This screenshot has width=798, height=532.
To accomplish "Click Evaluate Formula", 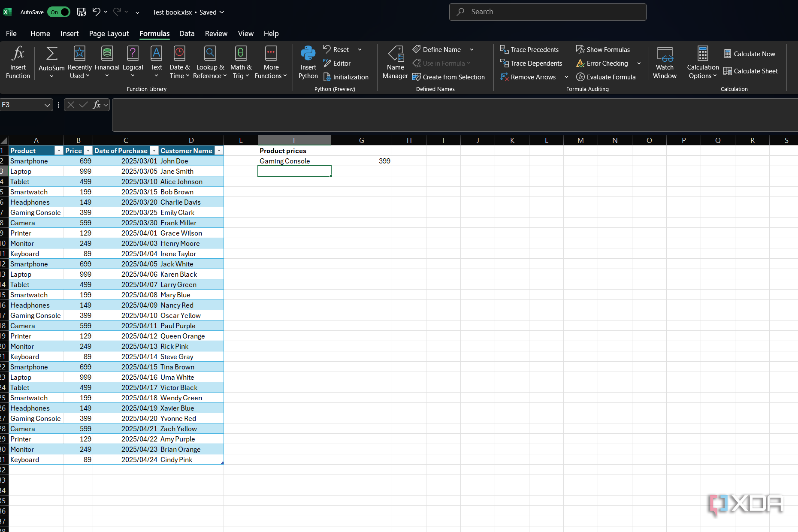I will coord(606,77).
